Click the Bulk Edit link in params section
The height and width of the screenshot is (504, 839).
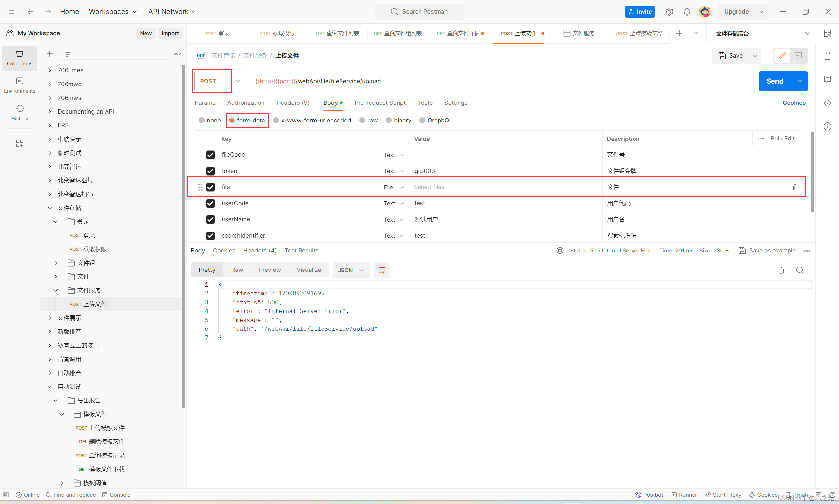click(x=782, y=138)
